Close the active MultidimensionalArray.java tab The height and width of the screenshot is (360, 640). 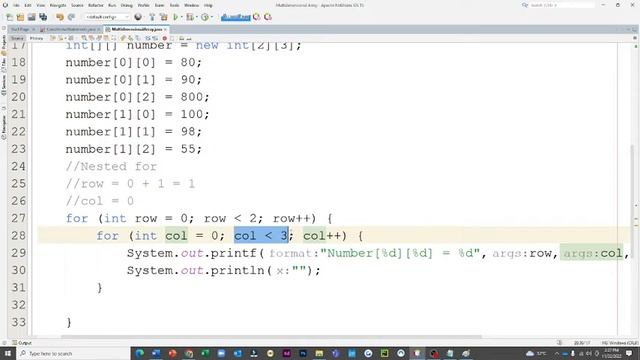pyautogui.click(x=165, y=29)
